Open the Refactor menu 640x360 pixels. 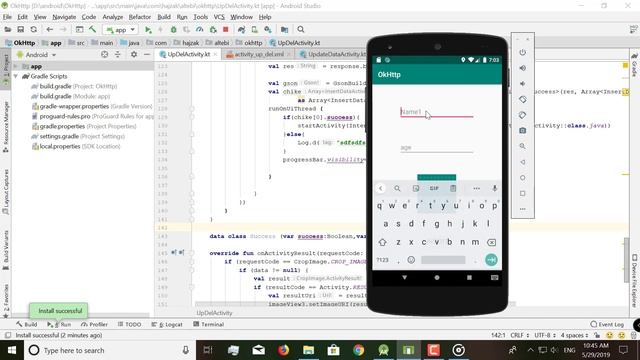point(140,17)
